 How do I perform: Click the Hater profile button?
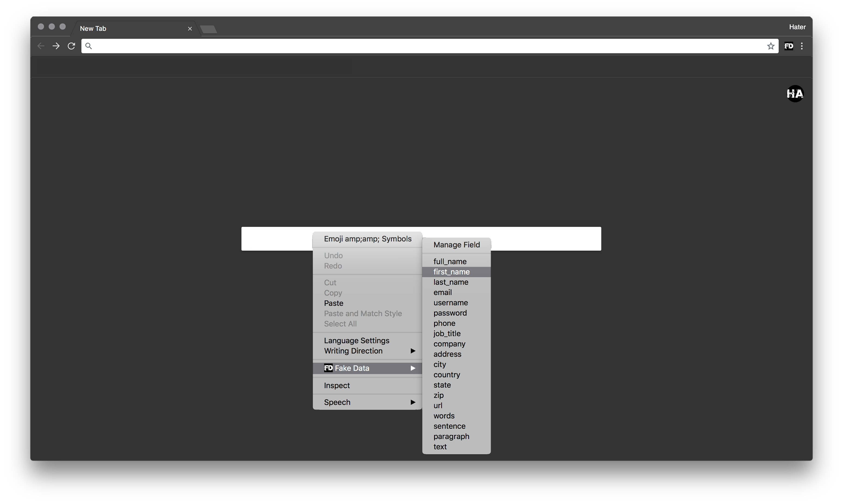797,27
